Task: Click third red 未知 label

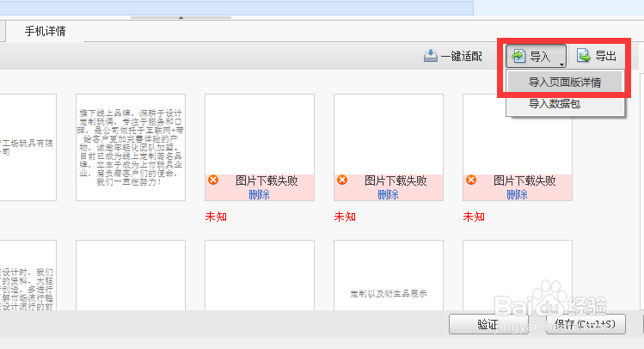Action: [x=474, y=217]
